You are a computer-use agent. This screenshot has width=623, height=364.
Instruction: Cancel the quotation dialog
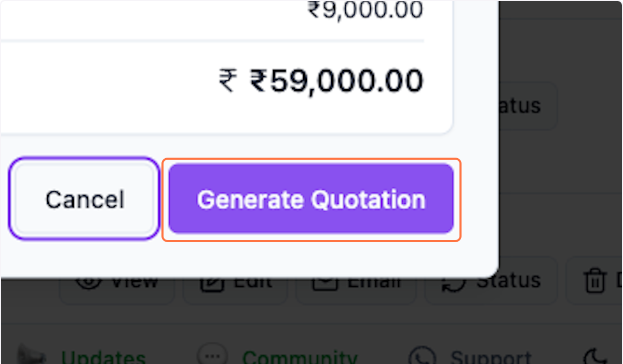[84, 200]
